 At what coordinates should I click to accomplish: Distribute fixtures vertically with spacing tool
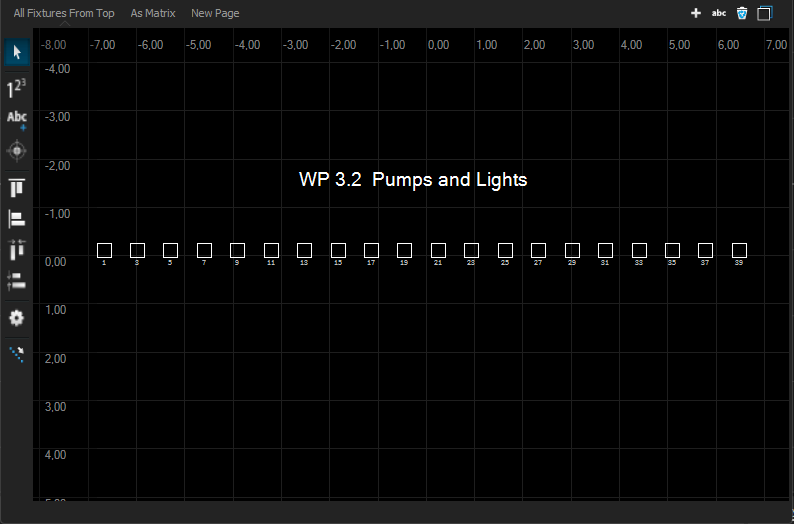pos(17,282)
